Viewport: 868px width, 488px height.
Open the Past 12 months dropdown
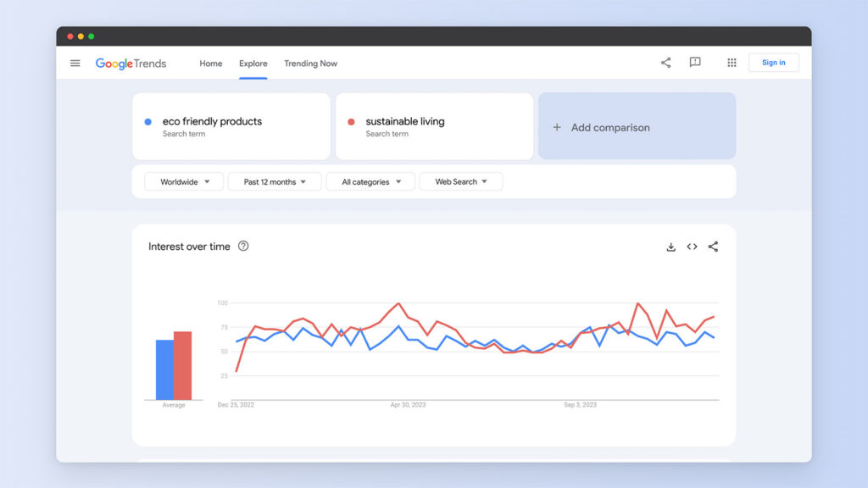coord(275,182)
